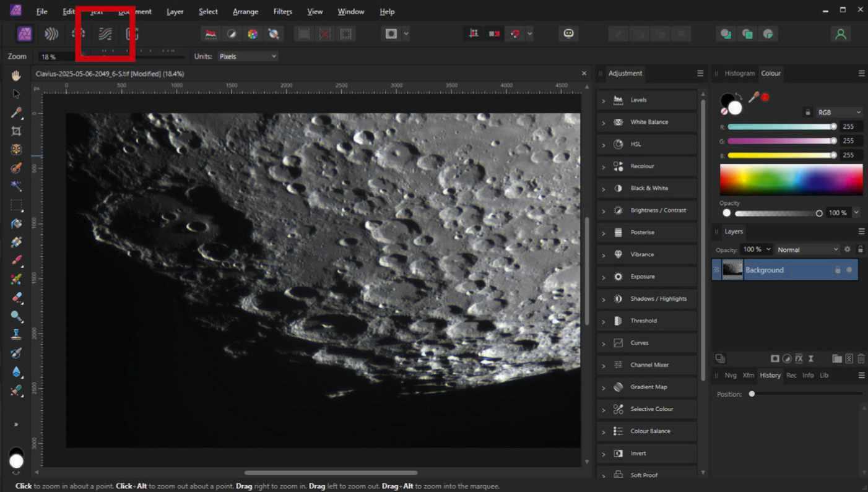Click the colour picker eyedropper icon
The image size is (868, 492).
click(753, 97)
